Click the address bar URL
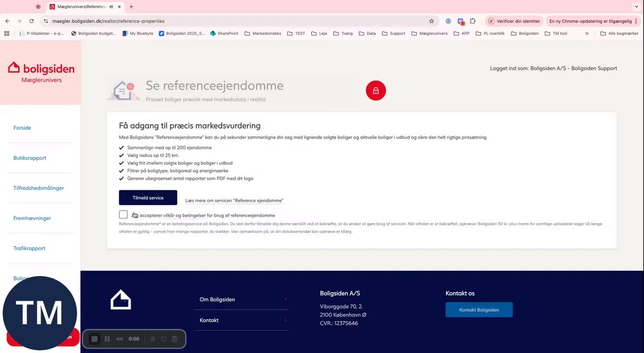644x353 pixels. 108,21
